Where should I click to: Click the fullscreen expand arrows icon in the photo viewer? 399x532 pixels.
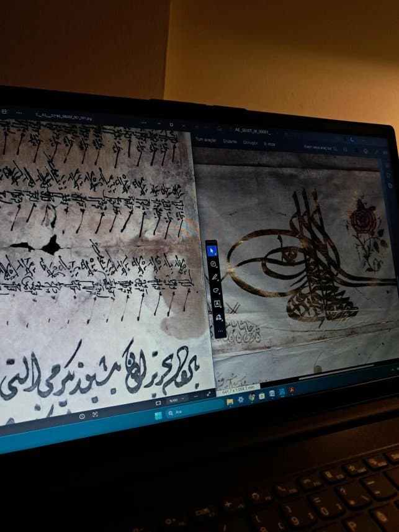pos(208,394)
